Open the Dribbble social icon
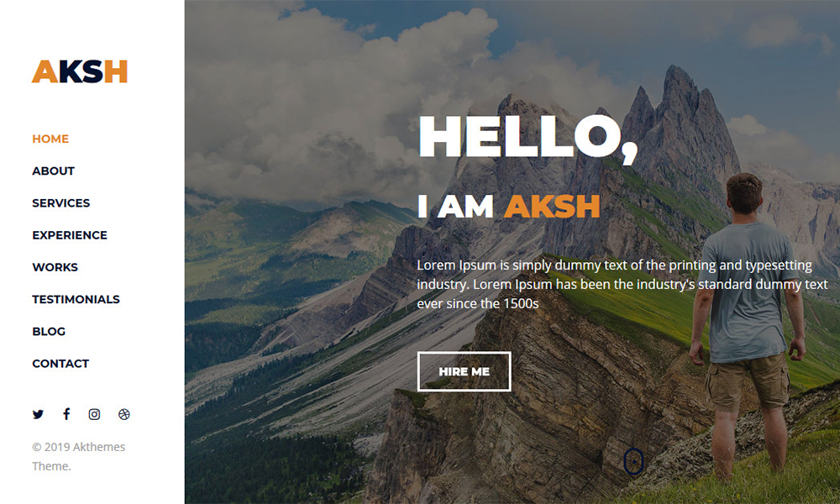Screen dimensions: 840x504 click(123, 414)
